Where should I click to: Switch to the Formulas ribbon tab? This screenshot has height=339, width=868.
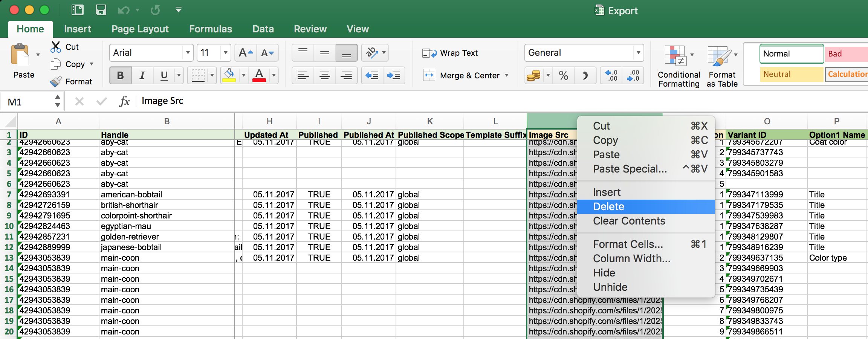tap(210, 29)
